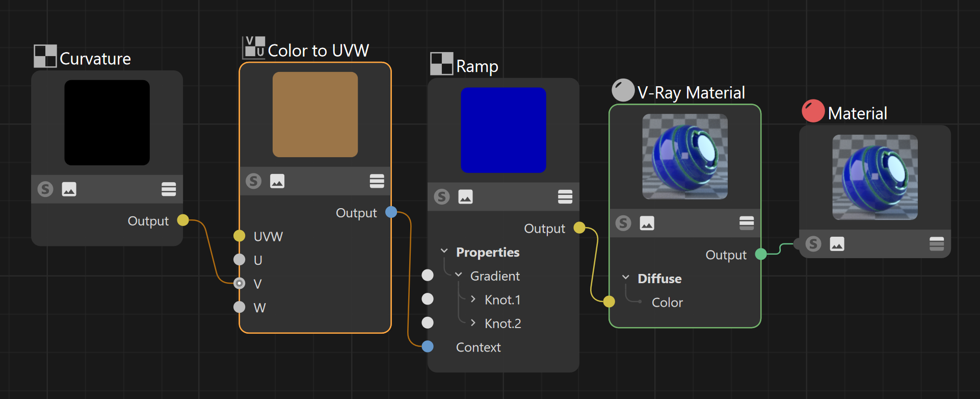Click the image preview icon on V-Ray Material node
Viewport: 980px width, 399px height.
click(647, 223)
